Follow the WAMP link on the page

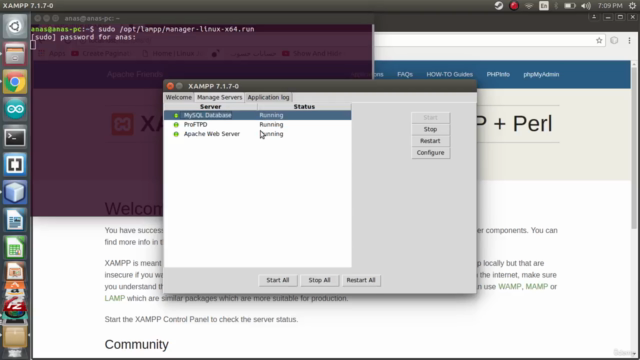tap(510, 287)
